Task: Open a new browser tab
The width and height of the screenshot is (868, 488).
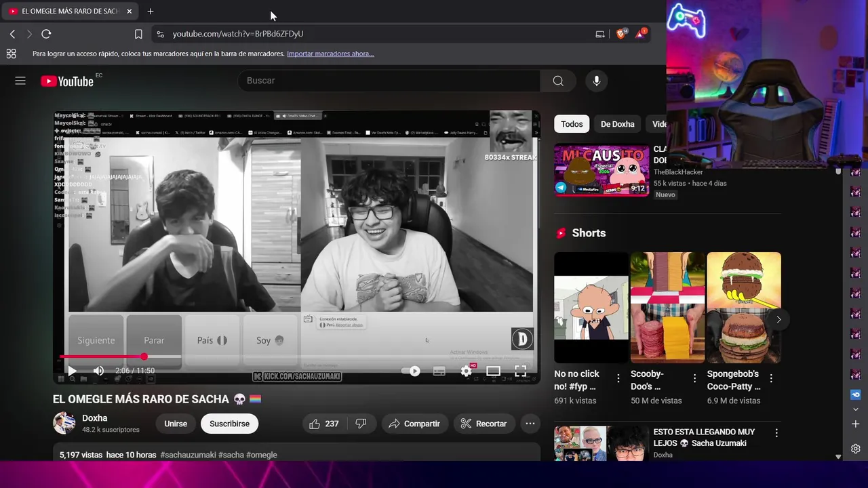Action: pos(151,12)
